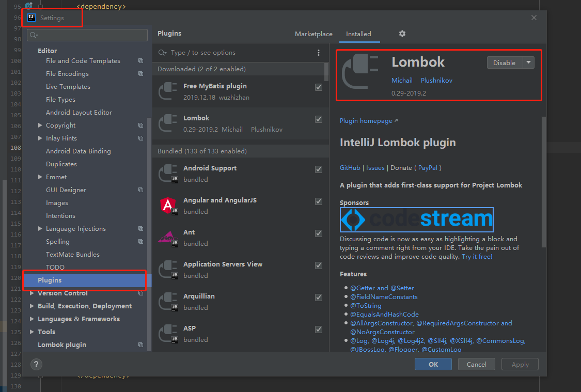This screenshot has height=392, width=581.
Task: Focus the plugin search field
Action: [x=237, y=53]
